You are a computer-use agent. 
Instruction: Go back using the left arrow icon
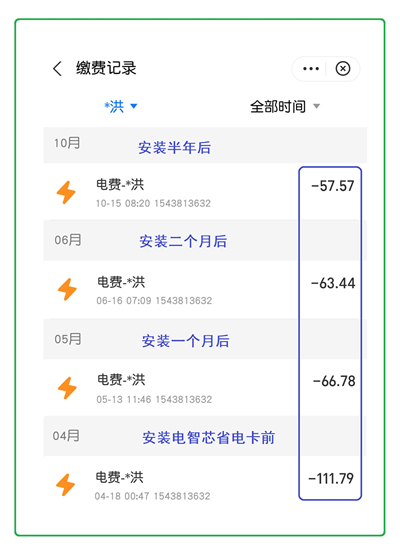pos(57,68)
